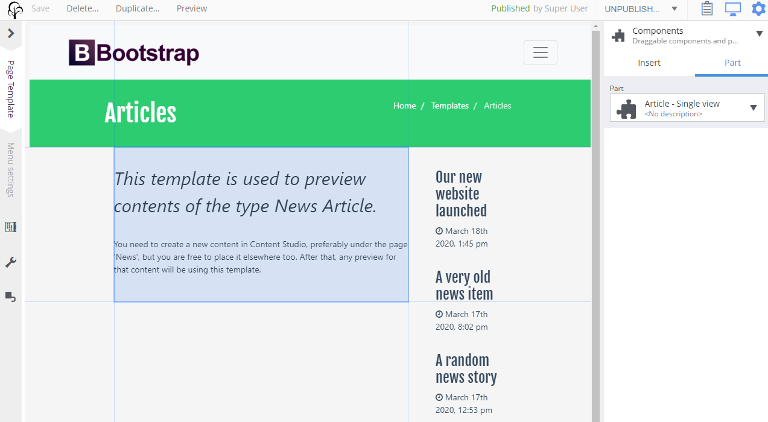This screenshot has width=768, height=422.
Task: Click the Save button
Action: click(x=40, y=8)
